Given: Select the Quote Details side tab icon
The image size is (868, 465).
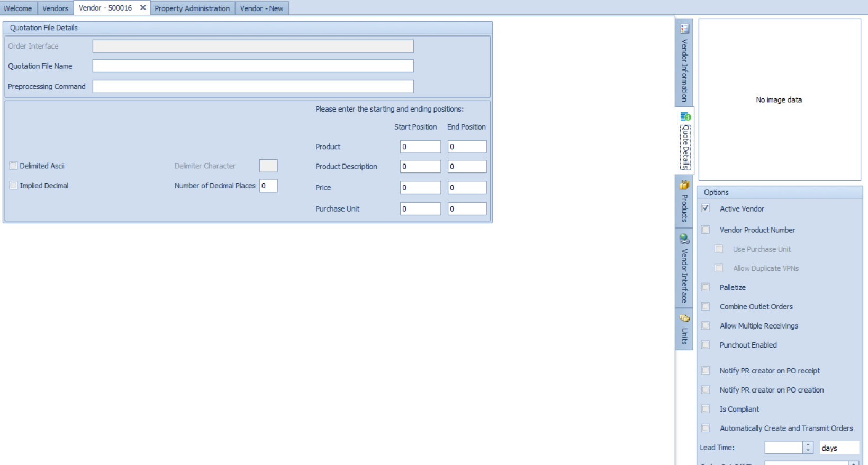Looking at the screenshot, I should (685, 116).
